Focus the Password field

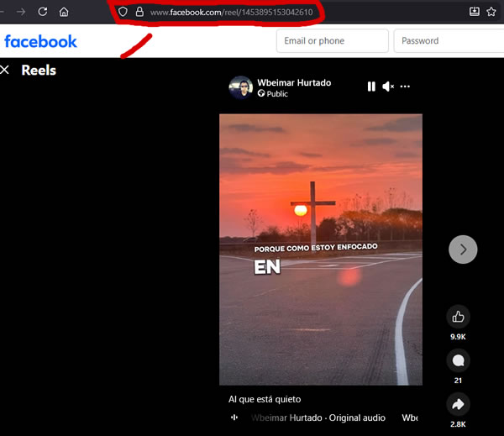click(x=449, y=41)
